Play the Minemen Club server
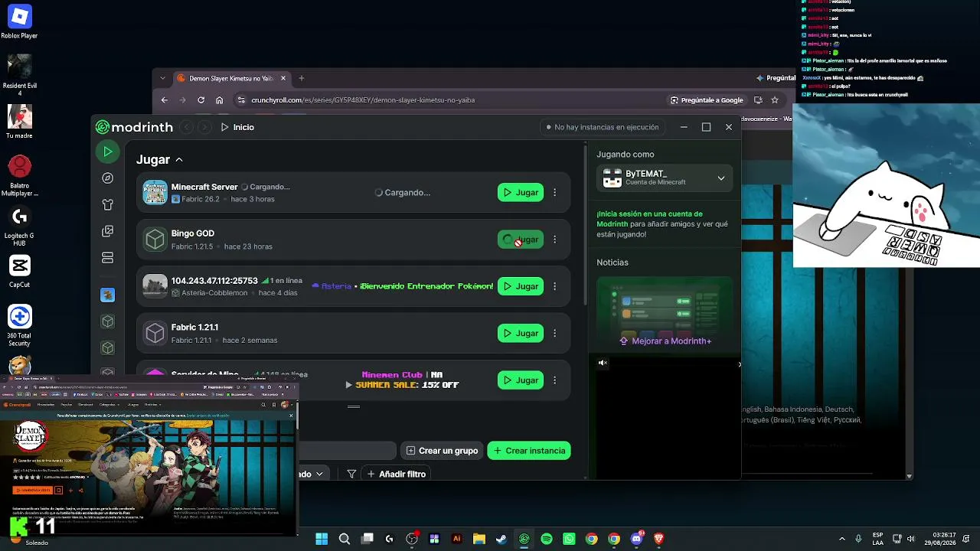Screen dimensions: 980x551 521,380
